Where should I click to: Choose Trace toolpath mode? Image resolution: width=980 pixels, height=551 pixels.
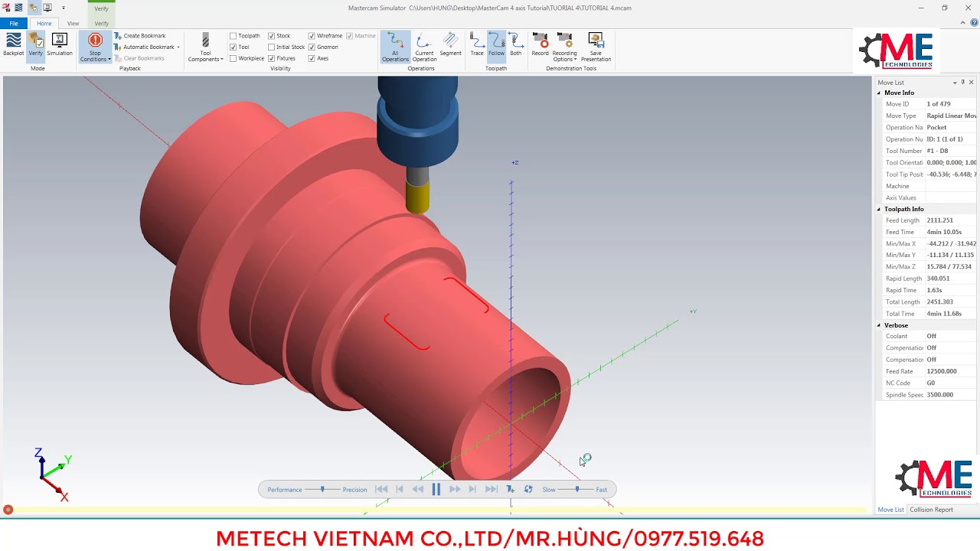[477, 44]
